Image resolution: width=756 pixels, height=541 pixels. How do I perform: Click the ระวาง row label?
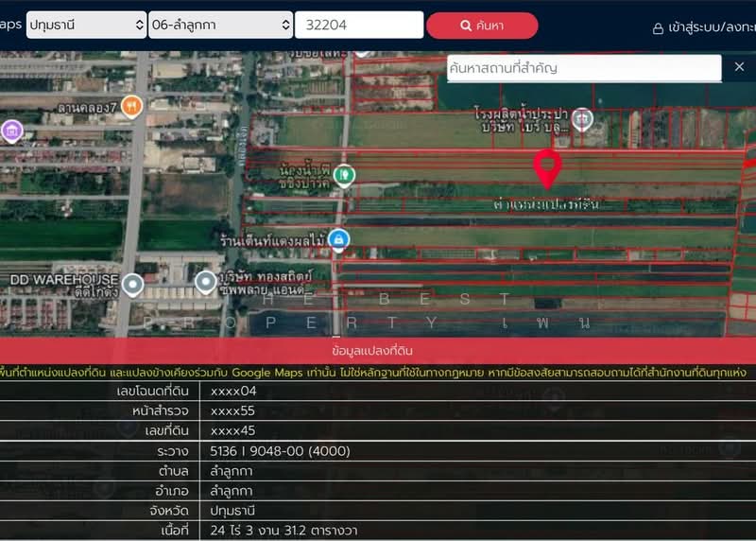tap(173, 451)
